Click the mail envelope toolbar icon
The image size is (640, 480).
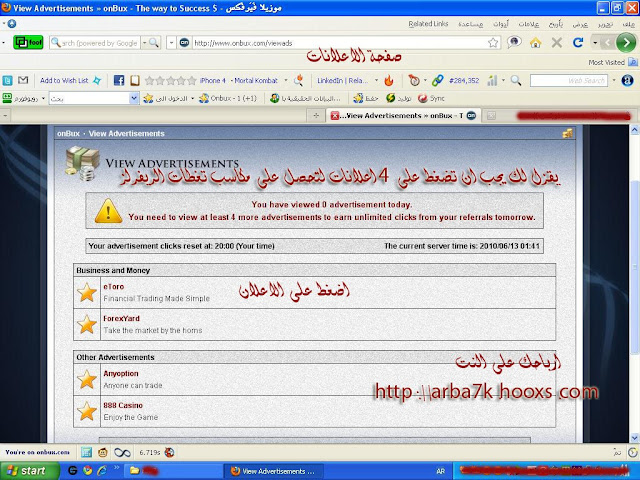click(x=23, y=80)
